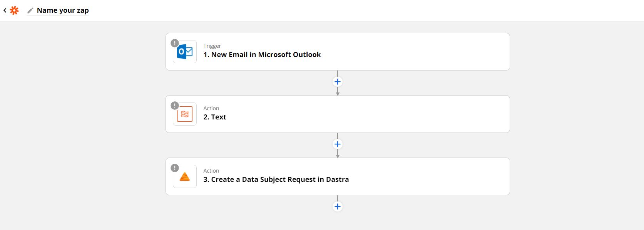This screenshot has height=230, width=644.
Task: Click the orange Zapier logo
Action: tap(14, 10)
